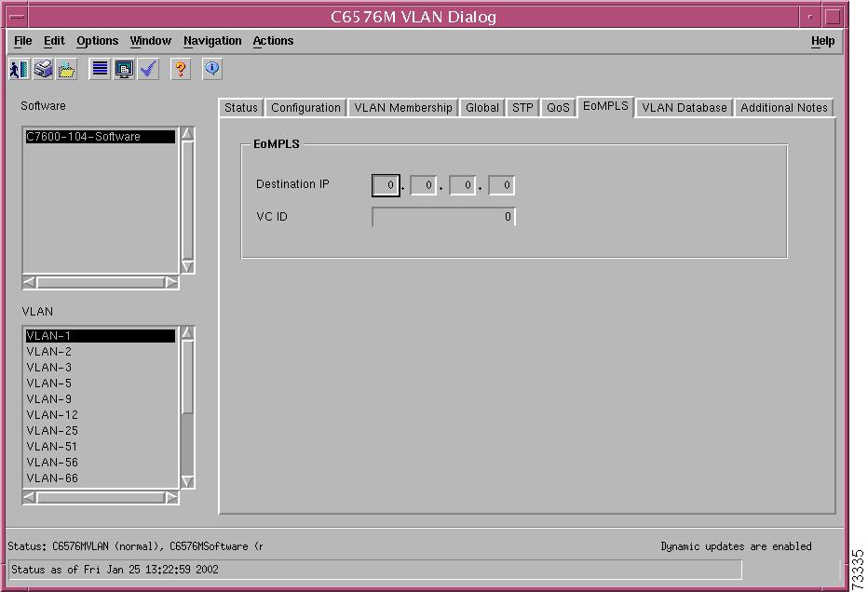Viewport: 868px width, 592px height.
Task: Open the File menu
Action: coord(22,41)
